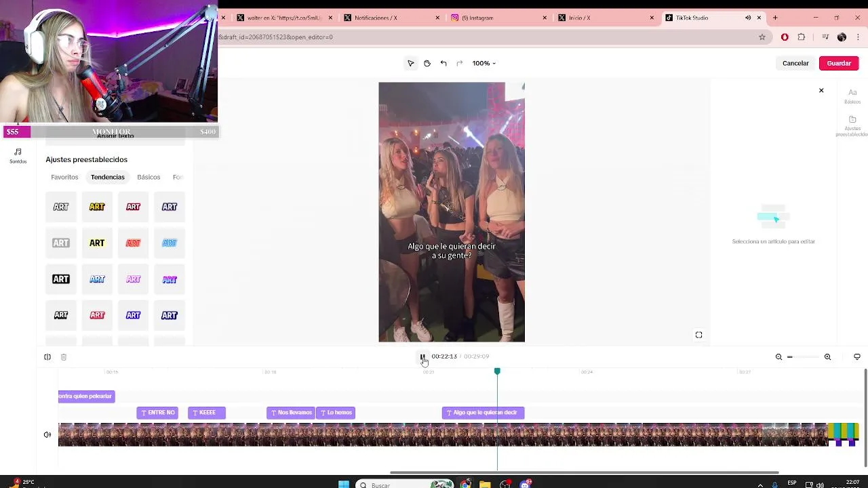Image resolution: width=868 pixels, height=488 pixels.
Task: Open Ajustes preestablecidos panel icon
Action: (x=852, y=125)
